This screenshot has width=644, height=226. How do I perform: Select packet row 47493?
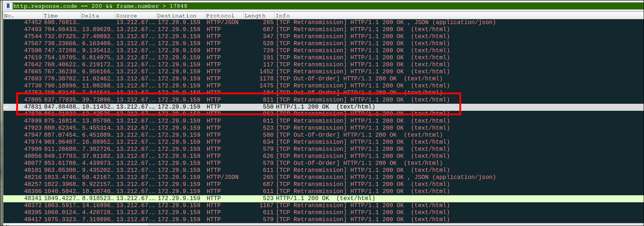pyautogui.click(x=323, y=29)
